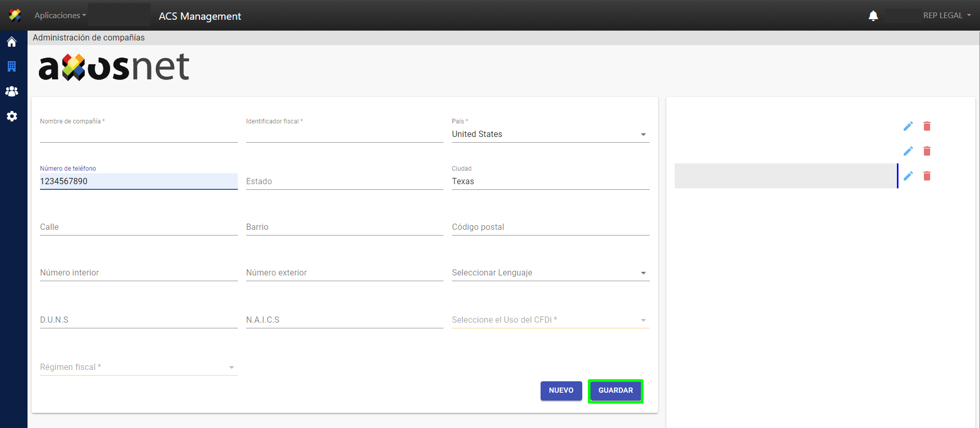This screenshot has height=428, width=980.
Task: Delete the second row with trash icon
Action: pyautogui.click(x=927, y=151)
